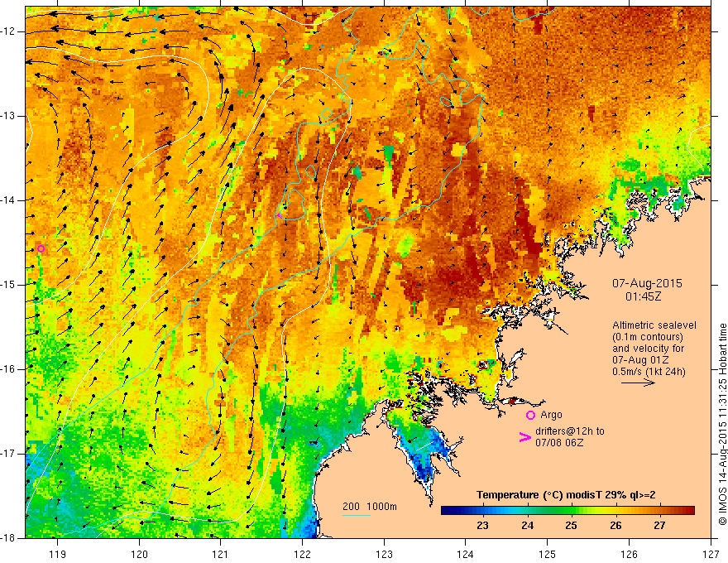Click longitude axis label 121

220,554
